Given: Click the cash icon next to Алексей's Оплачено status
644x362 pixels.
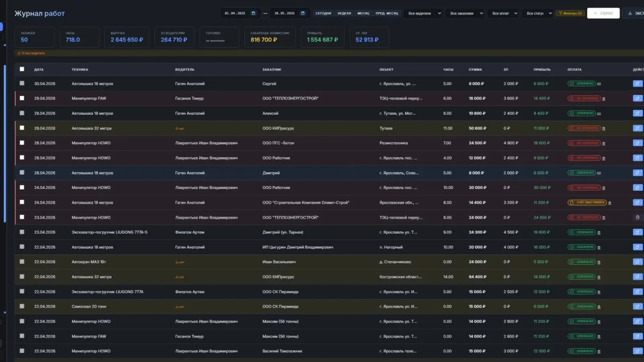Looking at the screenshot, I should [599, 113].
